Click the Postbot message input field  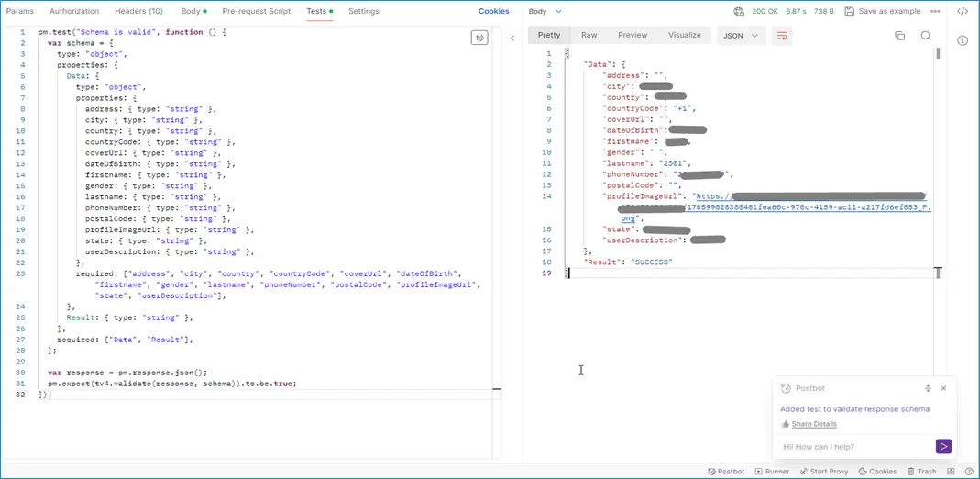pos(855,447)
